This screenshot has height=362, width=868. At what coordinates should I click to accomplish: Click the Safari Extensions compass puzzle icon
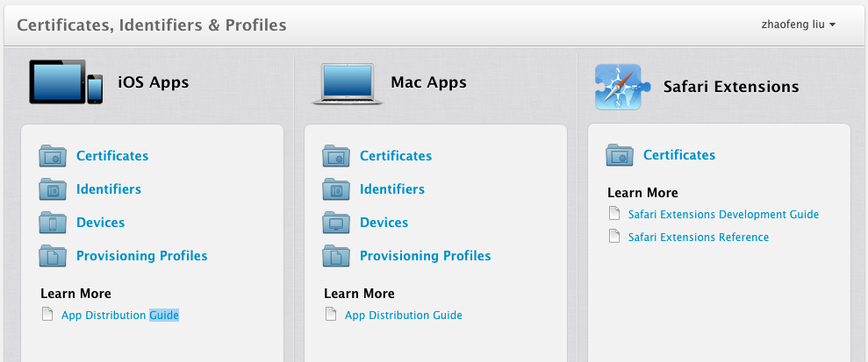tap(623, 87)
